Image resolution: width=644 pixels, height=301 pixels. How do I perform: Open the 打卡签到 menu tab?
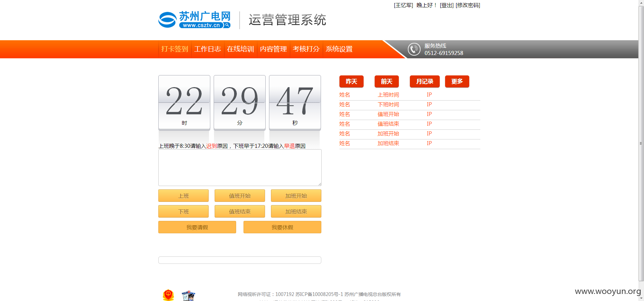(175, 49)
